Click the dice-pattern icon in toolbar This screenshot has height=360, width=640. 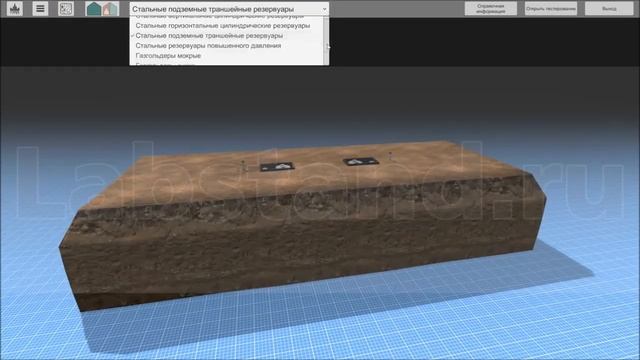coord(65,9)
